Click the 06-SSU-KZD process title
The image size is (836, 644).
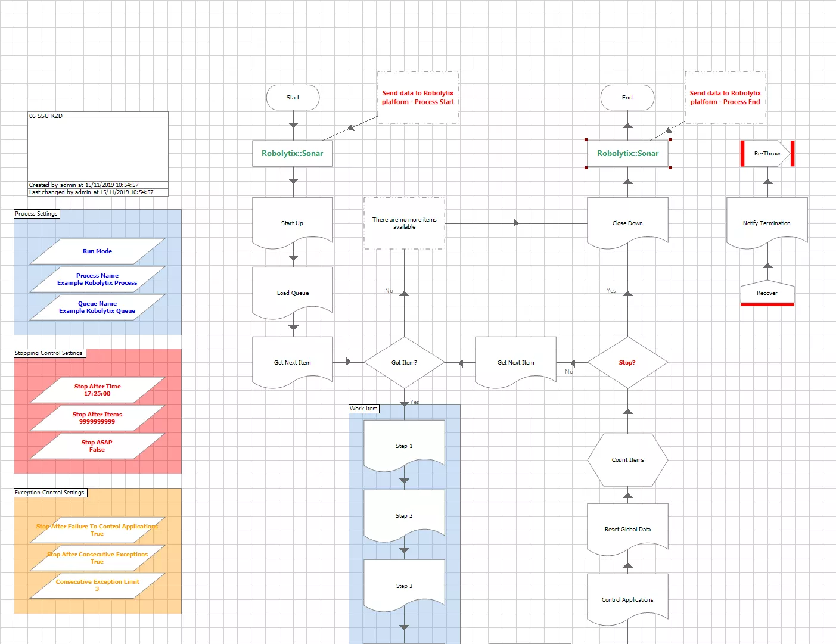click(x=46, y=116)
